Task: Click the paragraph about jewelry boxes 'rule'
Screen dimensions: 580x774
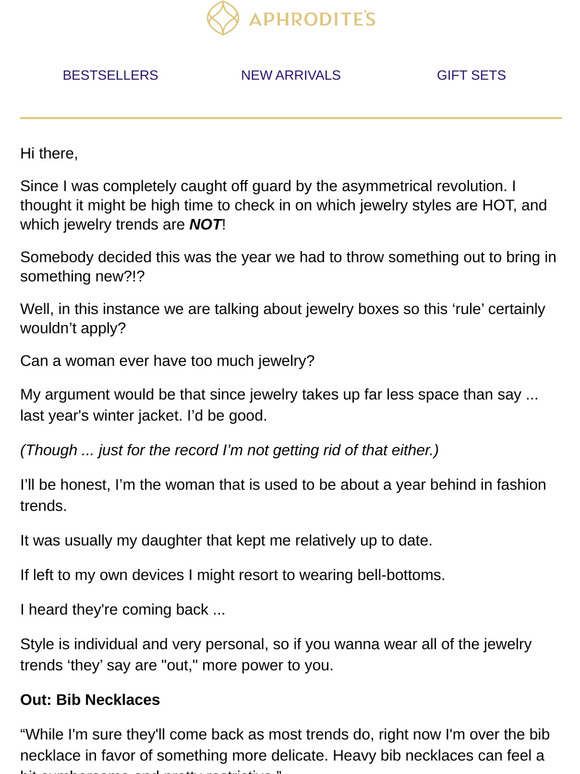Action: pyautogui.click(x=283, y=318)
